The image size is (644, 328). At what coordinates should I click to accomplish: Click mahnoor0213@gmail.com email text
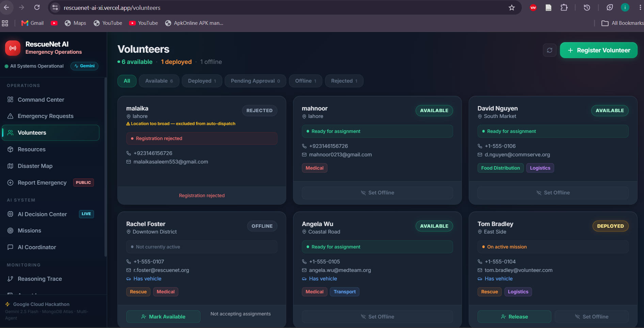340,155
